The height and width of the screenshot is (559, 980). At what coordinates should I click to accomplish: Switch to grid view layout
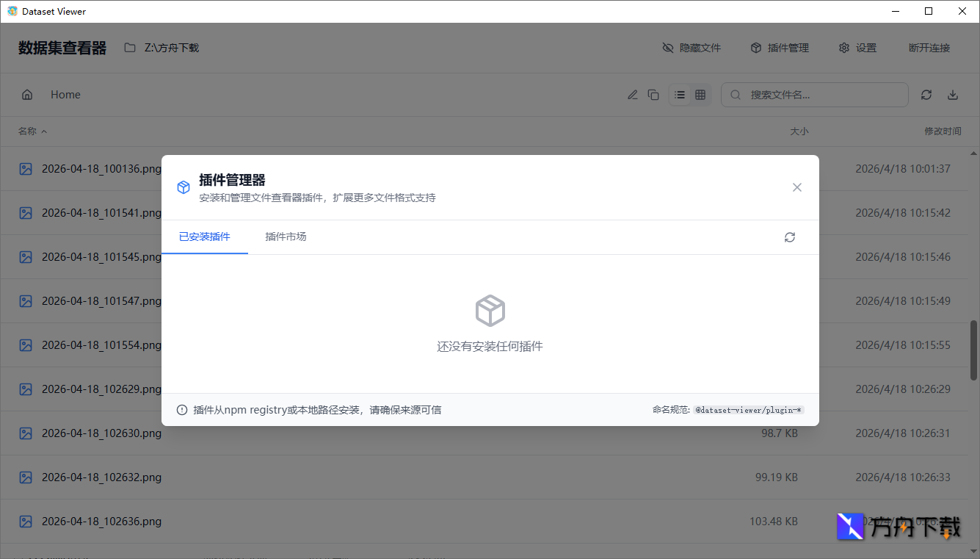(x=700, y=94)
